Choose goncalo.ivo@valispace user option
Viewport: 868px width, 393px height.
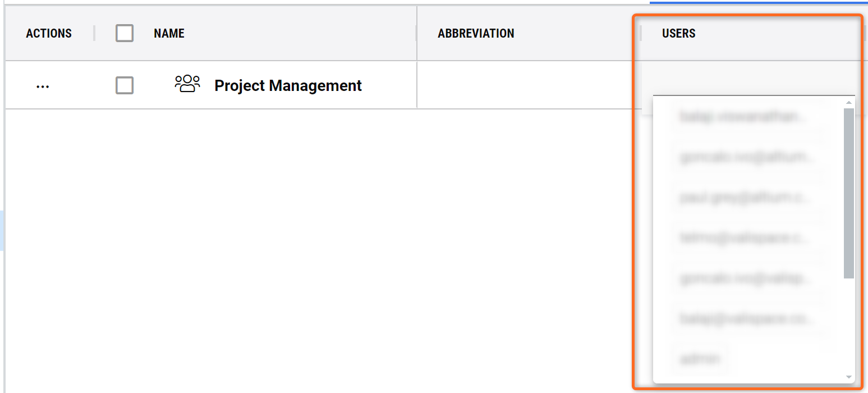click(747, 278)
